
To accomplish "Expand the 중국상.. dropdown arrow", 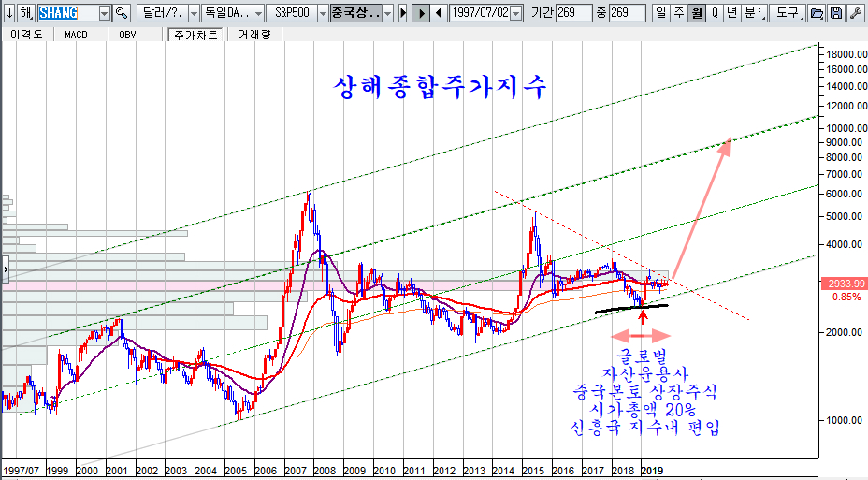I will click(x=388, y=13).
